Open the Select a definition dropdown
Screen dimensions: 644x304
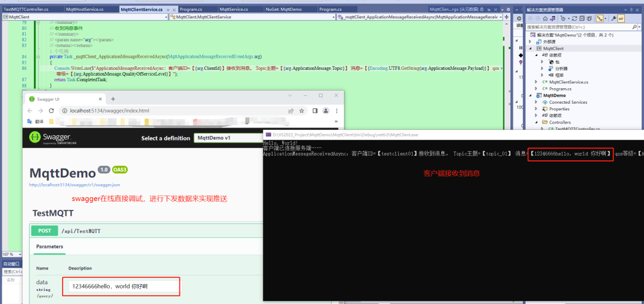228,138
